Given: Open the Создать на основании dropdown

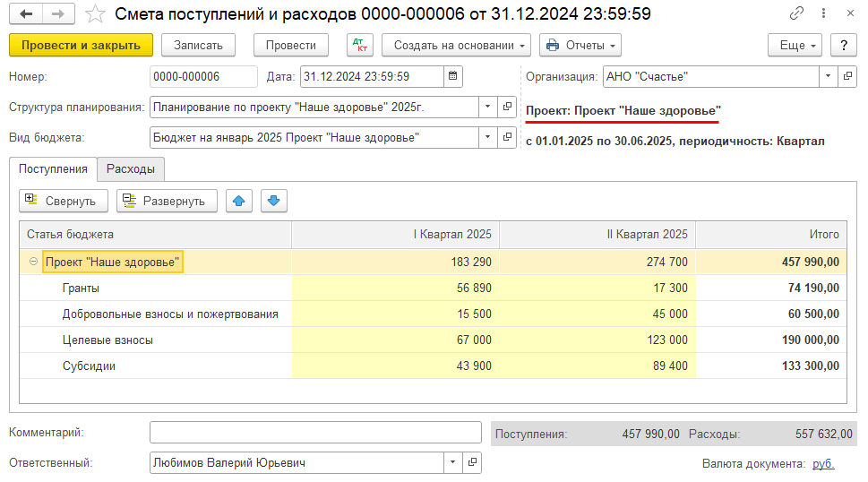Looking at the screenshot, I should [x=456, y=46].
